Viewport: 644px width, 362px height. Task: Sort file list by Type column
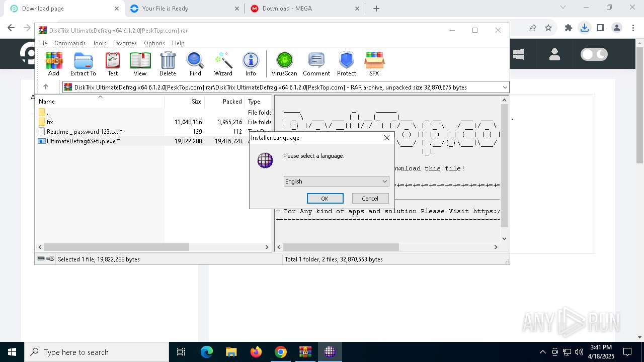[258, 101]
